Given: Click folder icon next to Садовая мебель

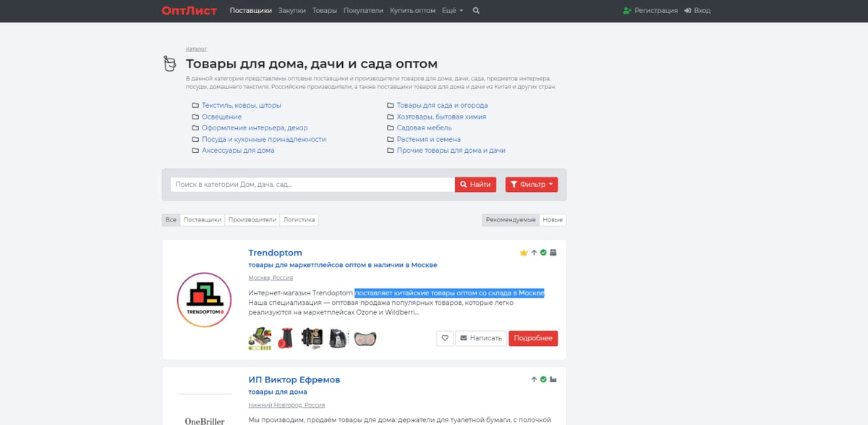Looking at the screenshot, I should click(391, 128).
